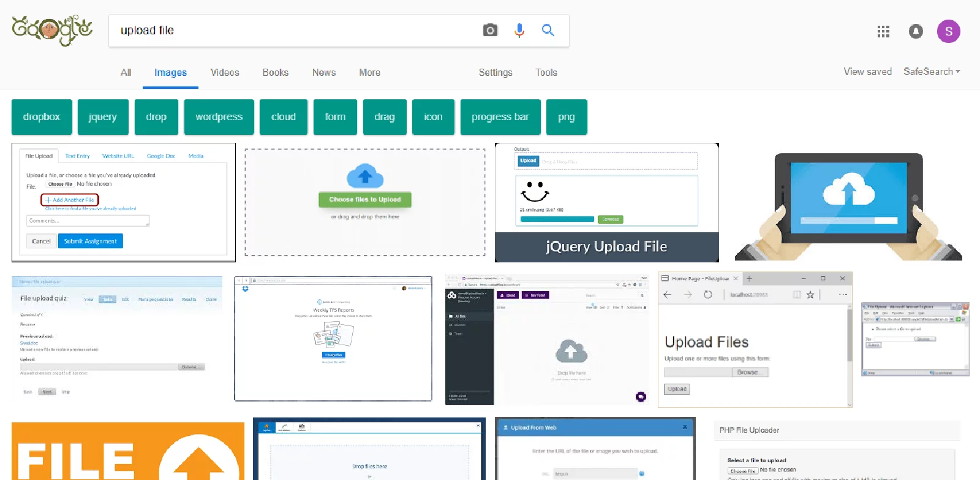The height and width of the screenshot is (480, 980).
Task: Open the notifications bell
Action: point(916,31)
